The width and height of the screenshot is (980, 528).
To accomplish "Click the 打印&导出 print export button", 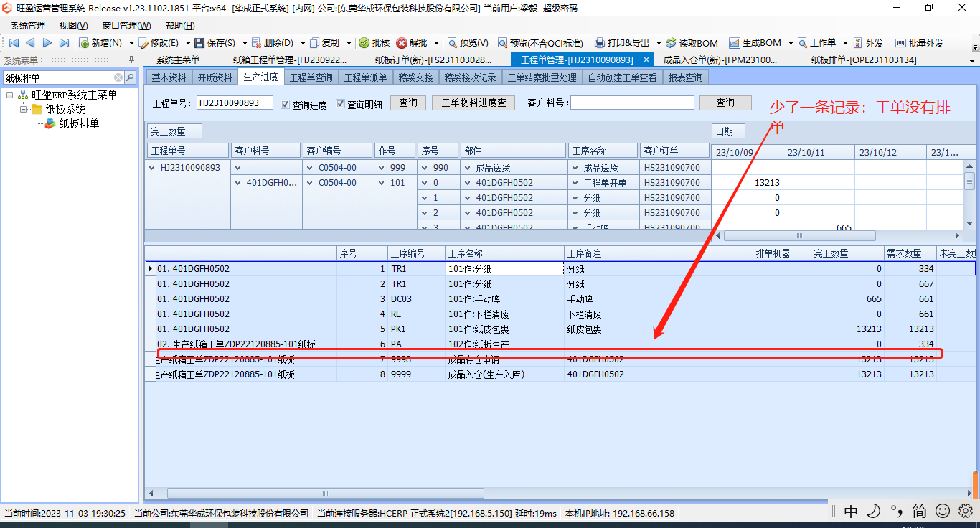I will (622, 43).
